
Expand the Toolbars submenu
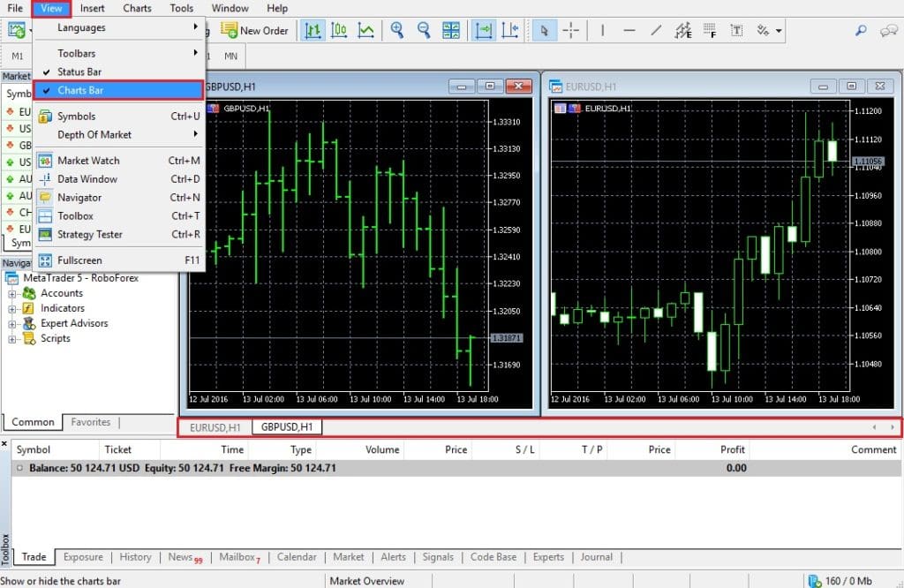(118, 53)
